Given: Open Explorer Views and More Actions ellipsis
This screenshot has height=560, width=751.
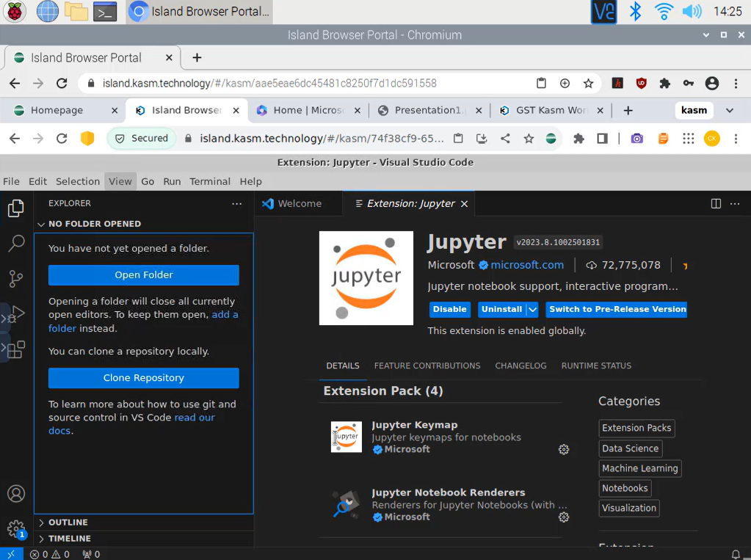Looking at the screenshot, I should pyautogui.click(x=236, y=203).
